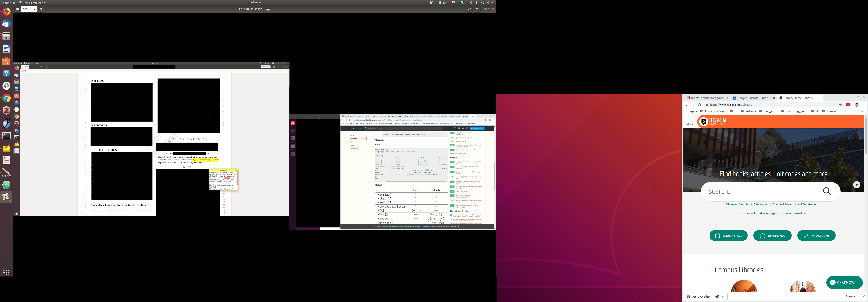
Task: Toggle fullscreen mode in Image Viewer
Action: tap(469, 9)
